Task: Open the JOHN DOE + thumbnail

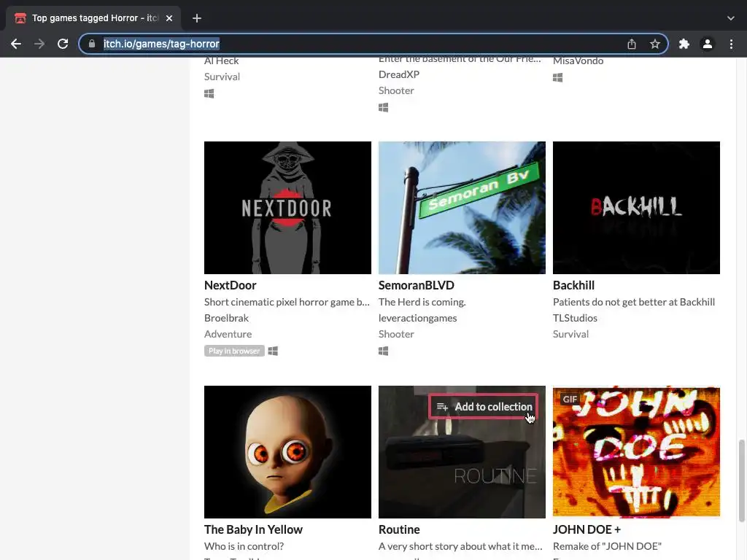Action: pyautogui.click(x=636, y=452)
